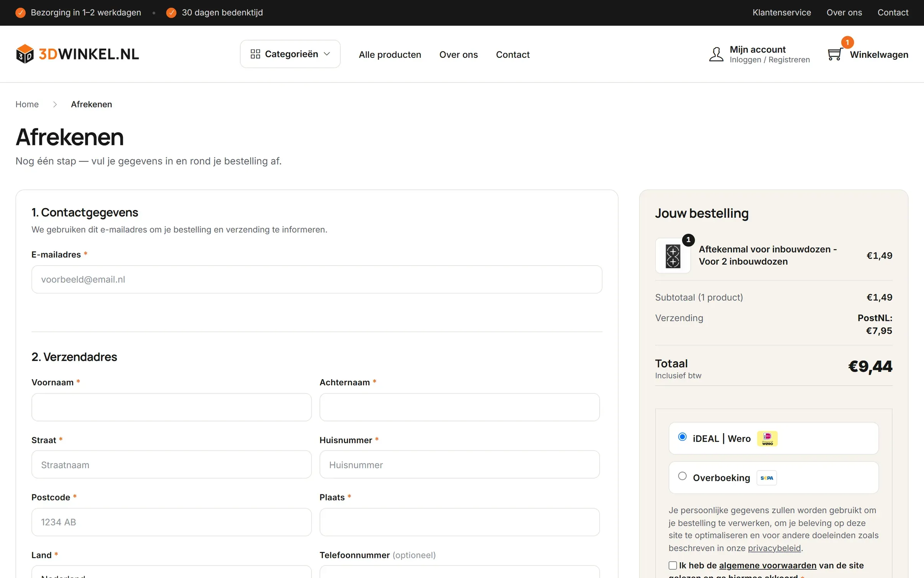Image resolution: width=924 pixels, height=578 pixels.
Task: Click the Totaal amount €9,44
Action: pyautogui.click(x=870, y=366)
